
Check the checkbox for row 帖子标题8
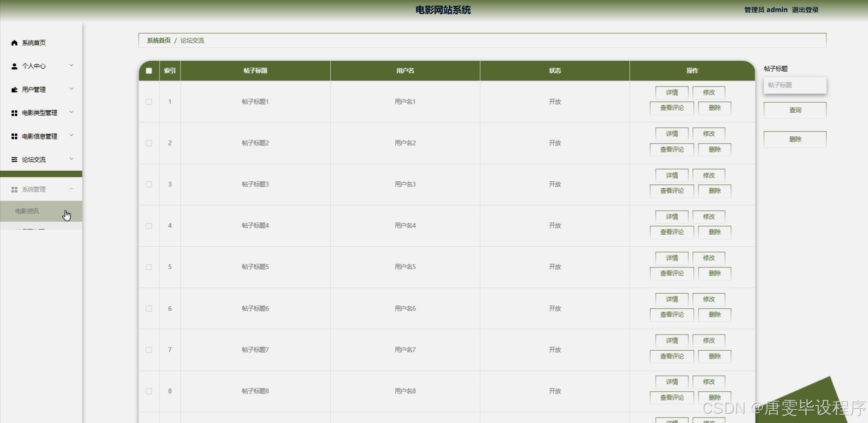tap(149, 391)
